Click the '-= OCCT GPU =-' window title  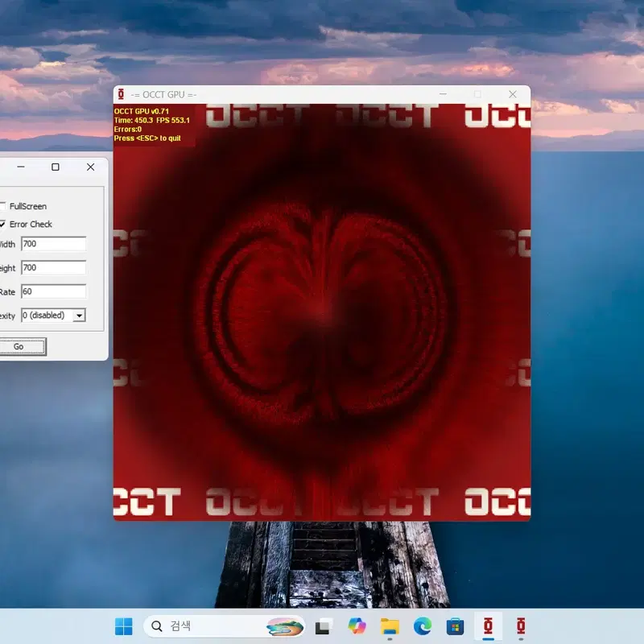(x=163, y=94)
